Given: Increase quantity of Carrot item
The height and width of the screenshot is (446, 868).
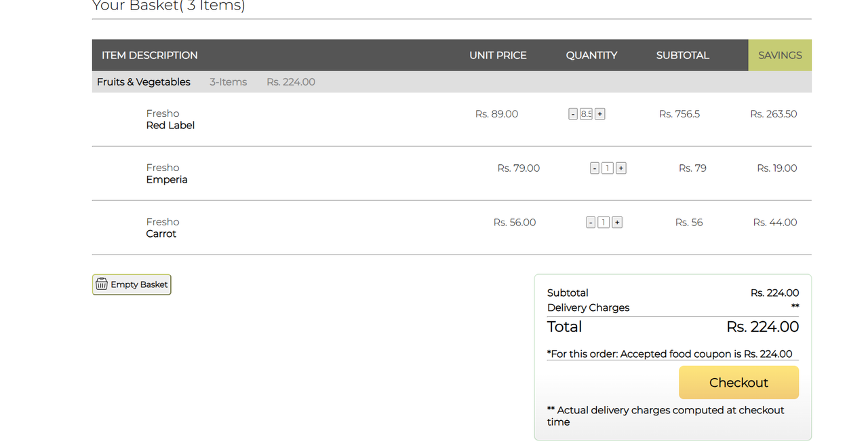Looking at the screenshot, I should pyautogui.click(x=617, y=222).
